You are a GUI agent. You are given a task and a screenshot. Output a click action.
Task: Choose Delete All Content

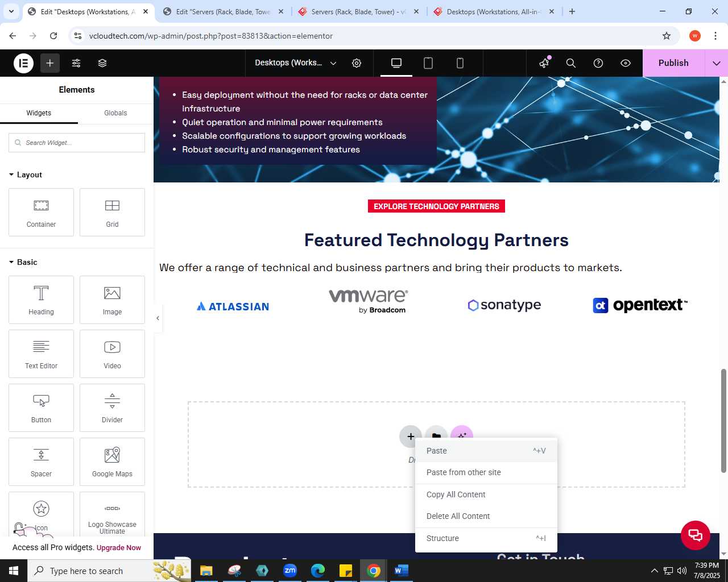tap(486, 516)
